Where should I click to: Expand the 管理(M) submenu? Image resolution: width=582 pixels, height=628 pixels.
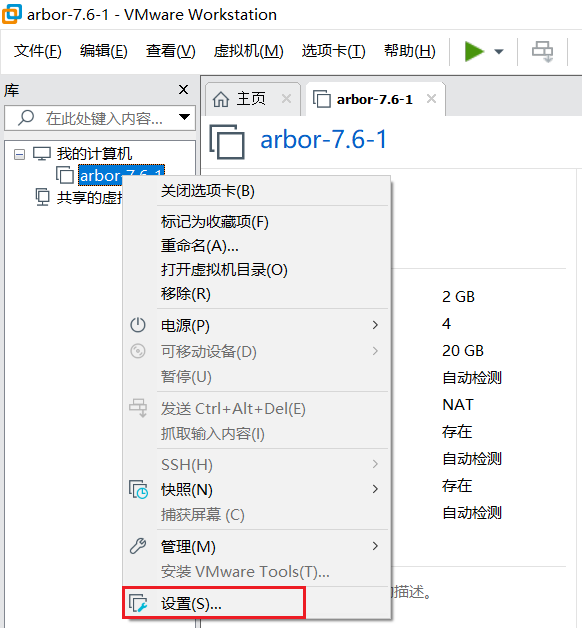click(257, 546)
